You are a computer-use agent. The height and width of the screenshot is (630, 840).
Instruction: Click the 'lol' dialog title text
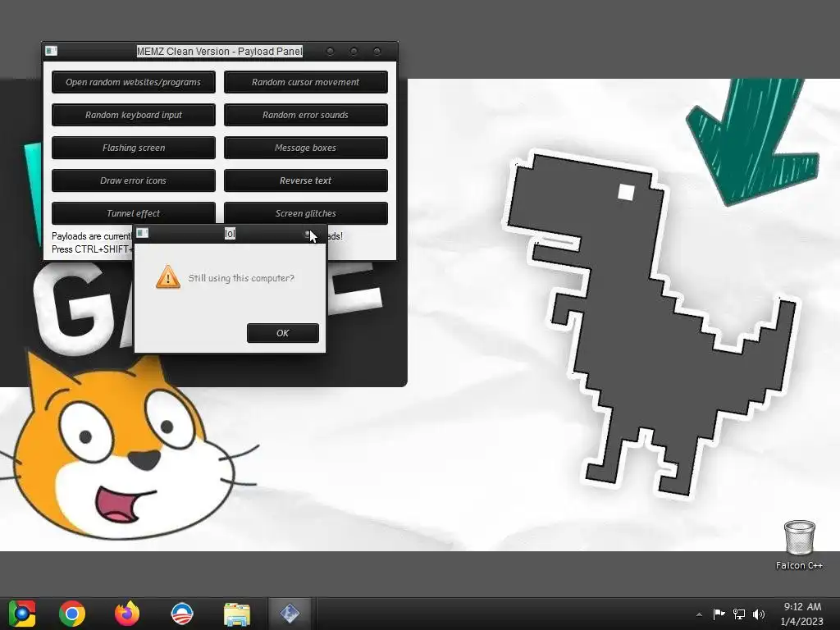tap(230, 233)
